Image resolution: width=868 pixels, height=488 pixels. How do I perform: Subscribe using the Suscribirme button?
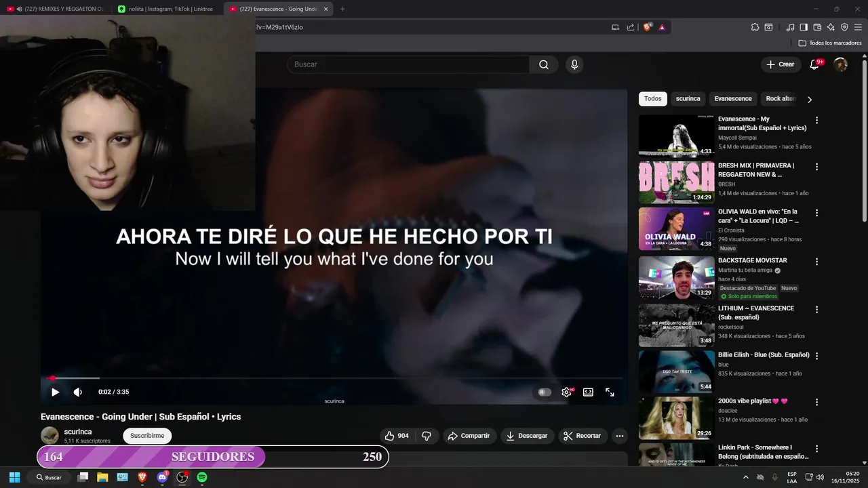[147, 436]
